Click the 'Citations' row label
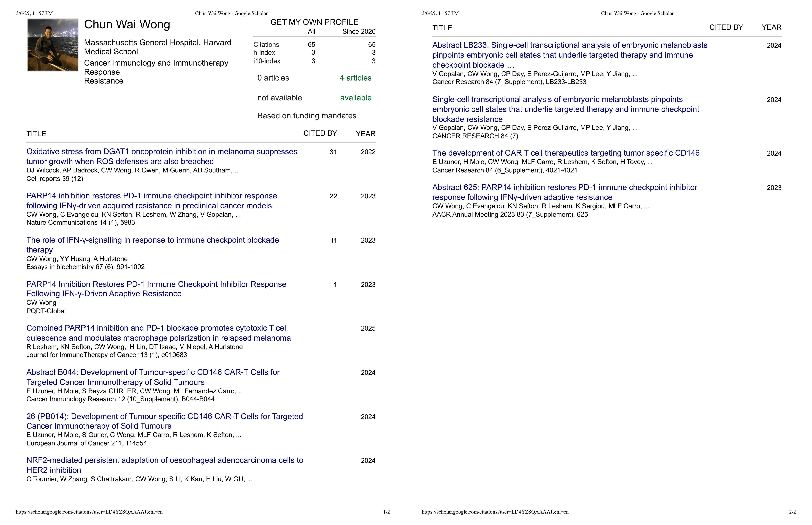812x525 pixels. tap(266, 45)
